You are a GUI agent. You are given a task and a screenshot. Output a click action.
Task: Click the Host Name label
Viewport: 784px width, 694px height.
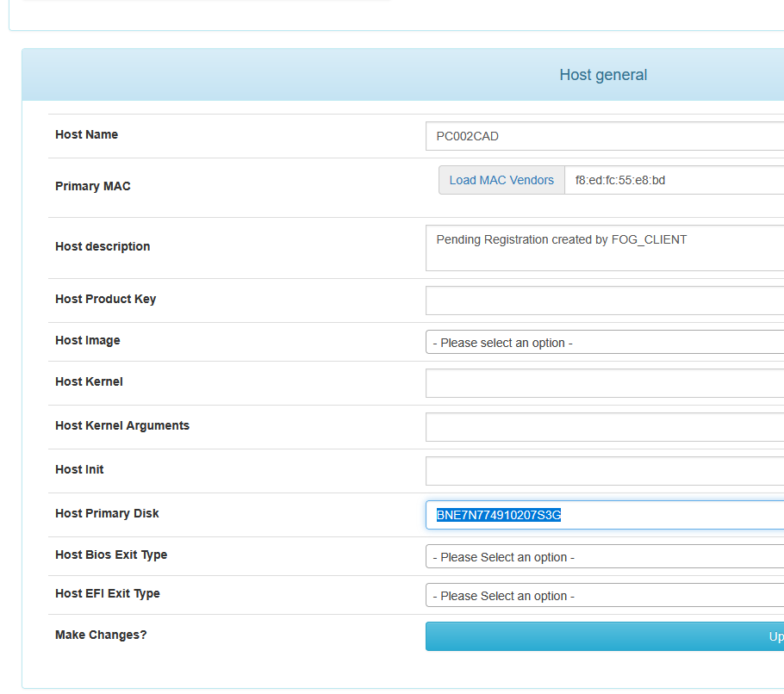click(86, 134)
